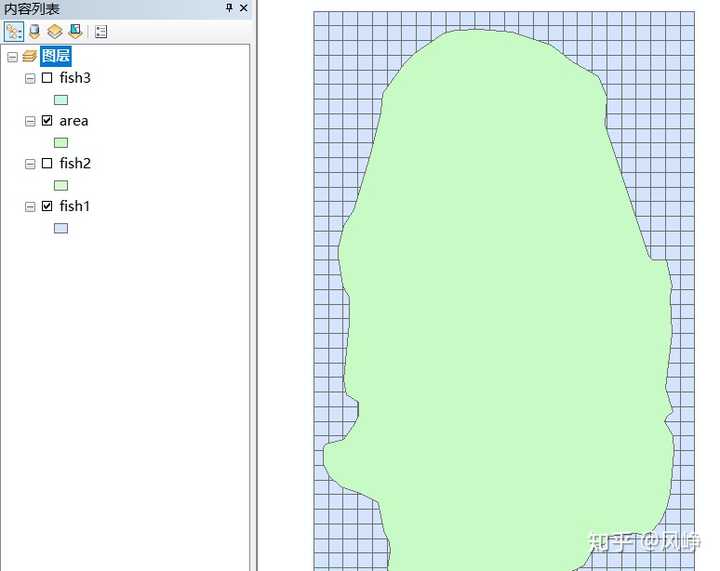Viewport: 720px width, 571px height.
Task: Select the area layer name
Action: point(73,121)
